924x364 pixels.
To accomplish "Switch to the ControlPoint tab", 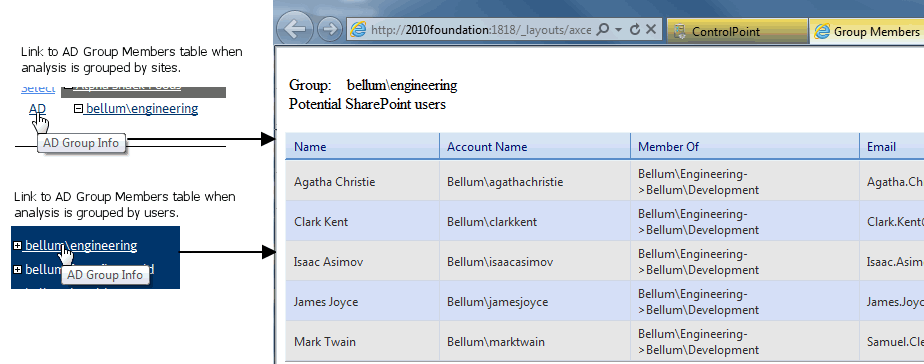I will click(737, 31).
